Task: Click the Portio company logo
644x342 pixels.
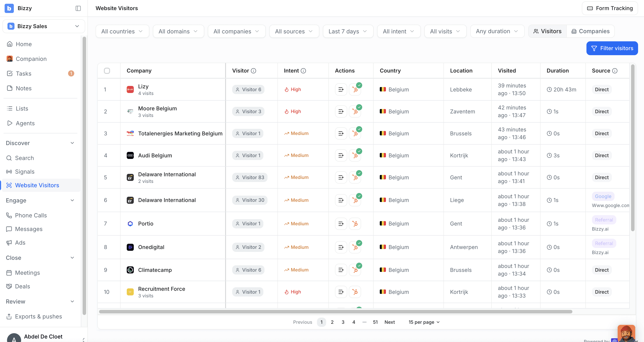Action: coord(130,224)
